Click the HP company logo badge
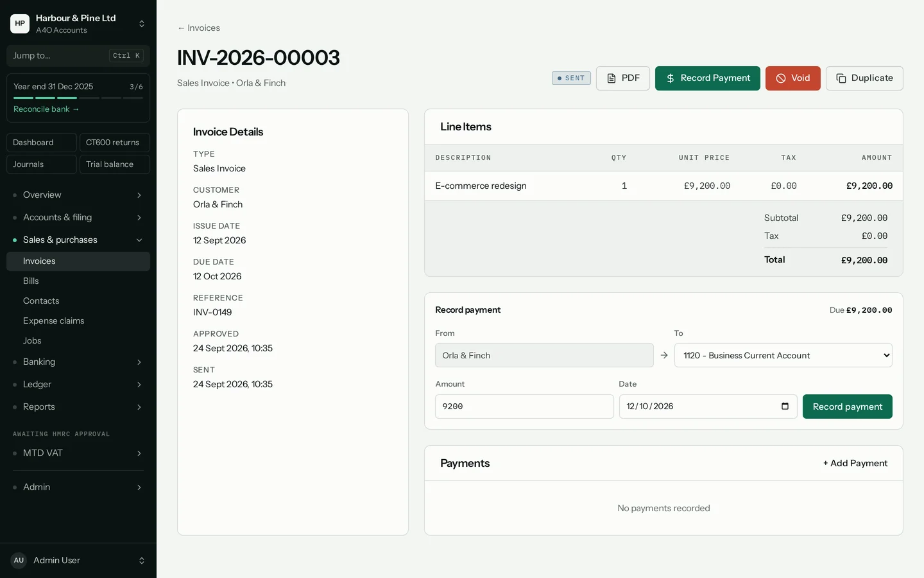Viewport: 924px width, 578px height. click(x=20, y=24)
